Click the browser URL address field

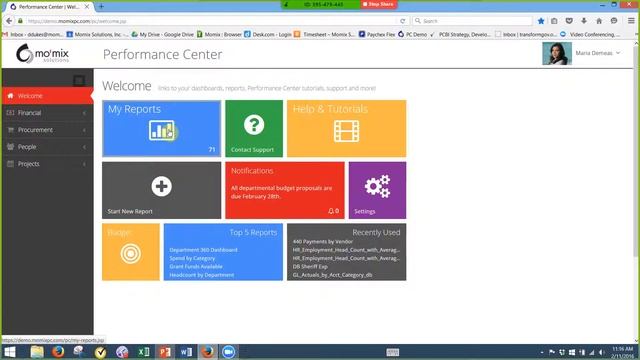[210, 21]
